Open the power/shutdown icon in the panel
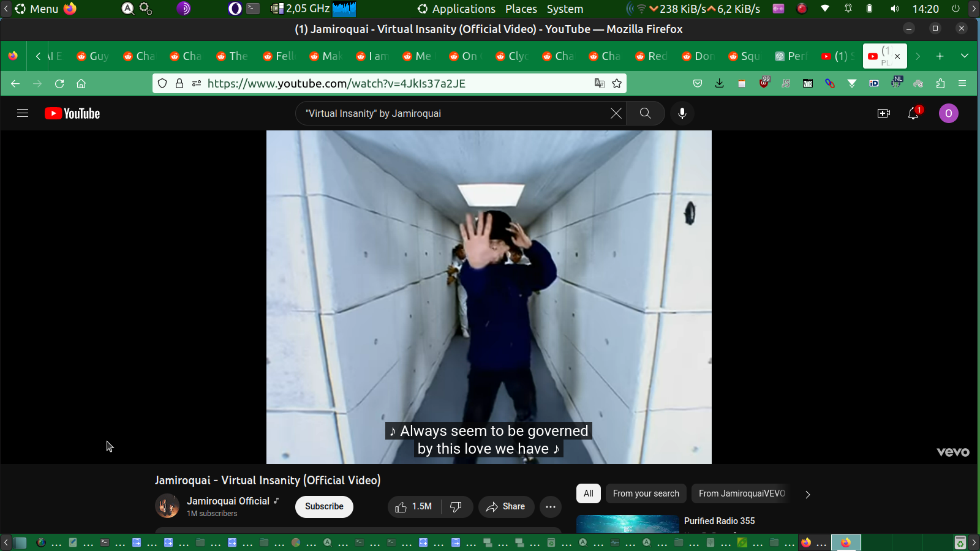The image size is (980, 551). (956, 9)
